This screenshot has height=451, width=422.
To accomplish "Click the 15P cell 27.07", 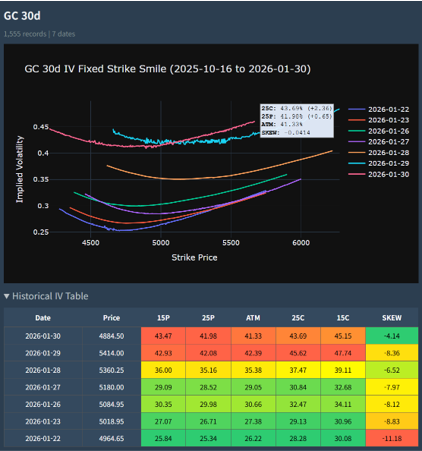I will tap(163, 421).
